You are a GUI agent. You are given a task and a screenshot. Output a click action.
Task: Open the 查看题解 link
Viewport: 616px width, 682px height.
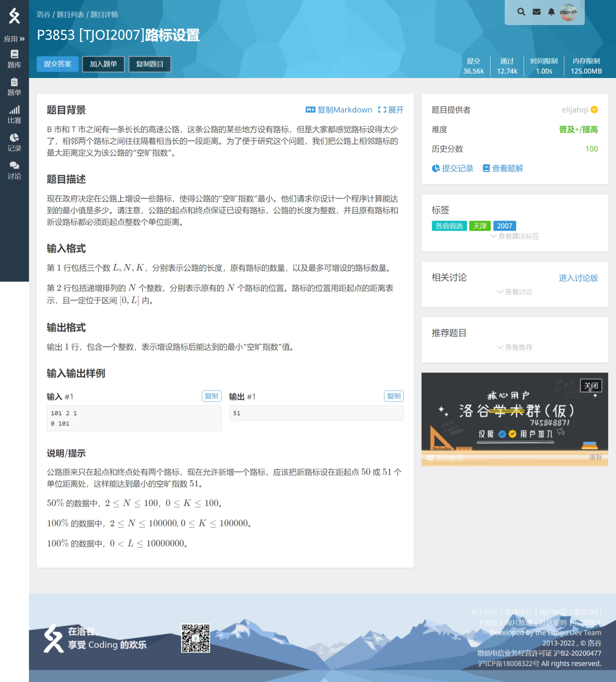[503, 168]
